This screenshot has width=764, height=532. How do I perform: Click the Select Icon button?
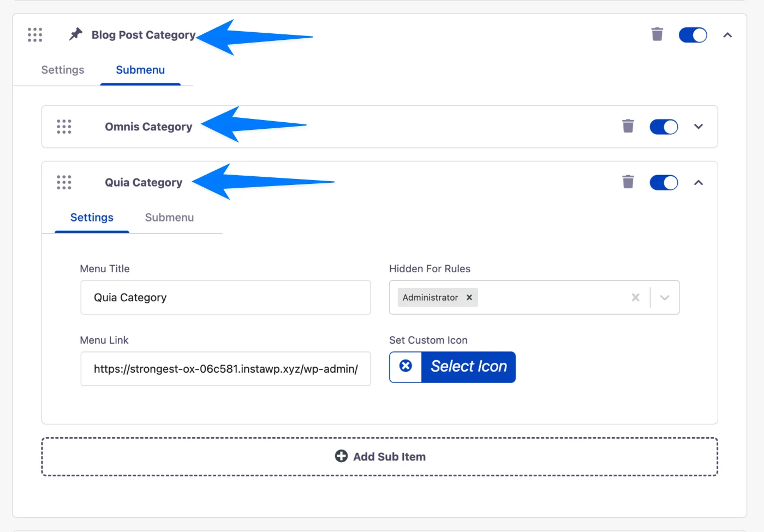(x=469, y=367)
